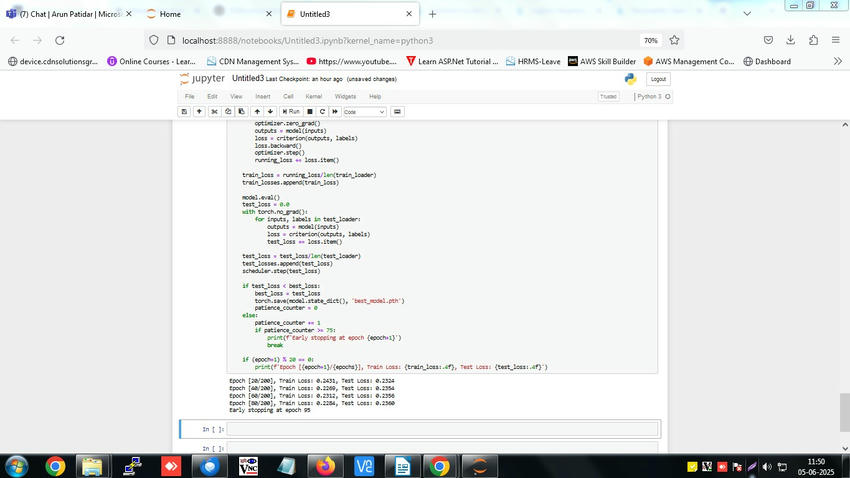Open the Widgets menu in Jupyter
The width and height of the screenshot is (850, 478).
pyautogui.click(x=345, y=96)
